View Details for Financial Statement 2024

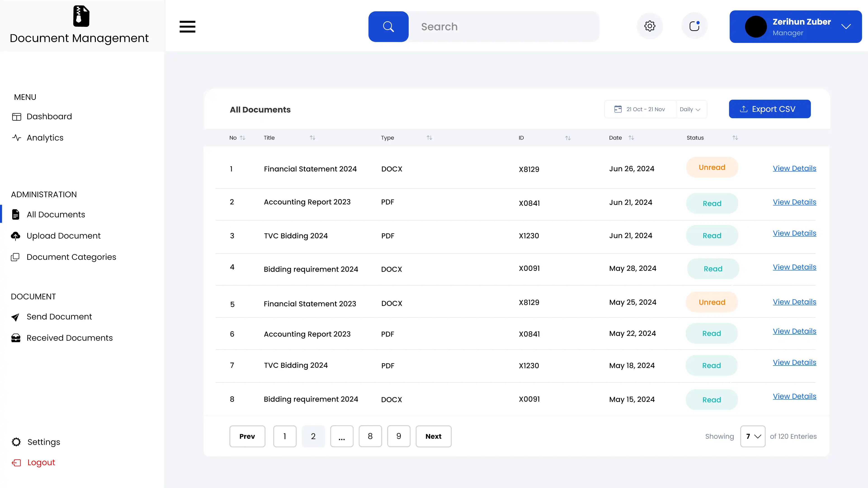point(794,168)
